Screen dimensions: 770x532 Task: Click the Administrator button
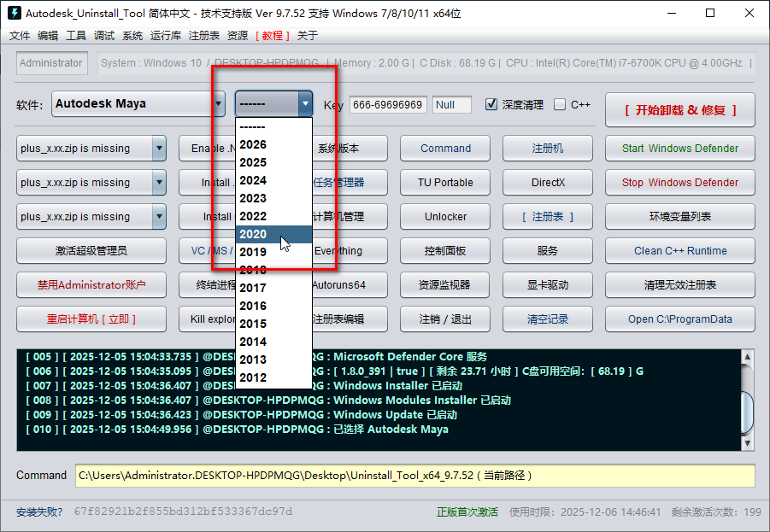pos(51,63)
